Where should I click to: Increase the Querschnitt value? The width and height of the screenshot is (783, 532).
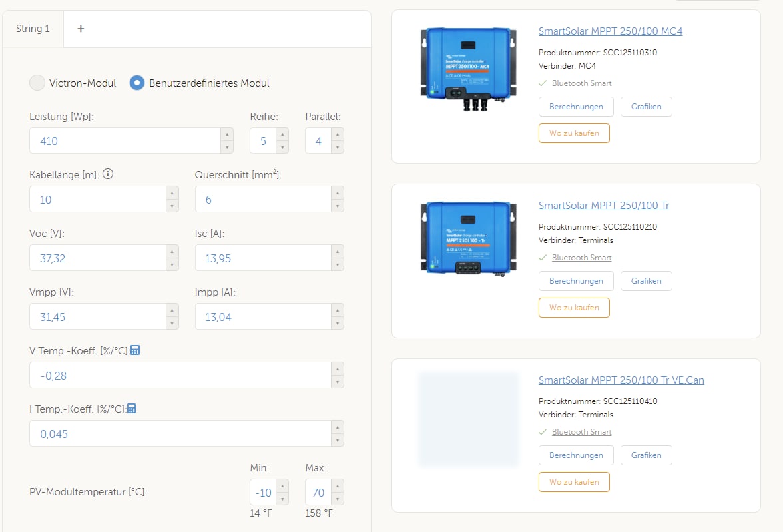point(338,193)
